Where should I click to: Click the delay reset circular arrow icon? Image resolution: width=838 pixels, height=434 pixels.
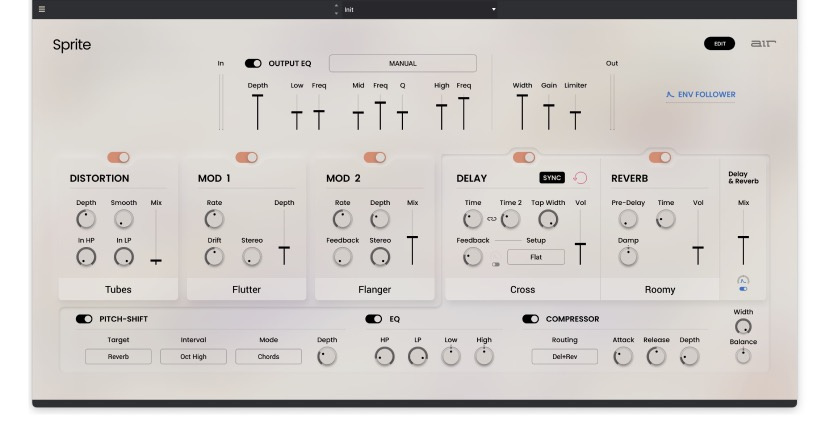tap(580, 178)
